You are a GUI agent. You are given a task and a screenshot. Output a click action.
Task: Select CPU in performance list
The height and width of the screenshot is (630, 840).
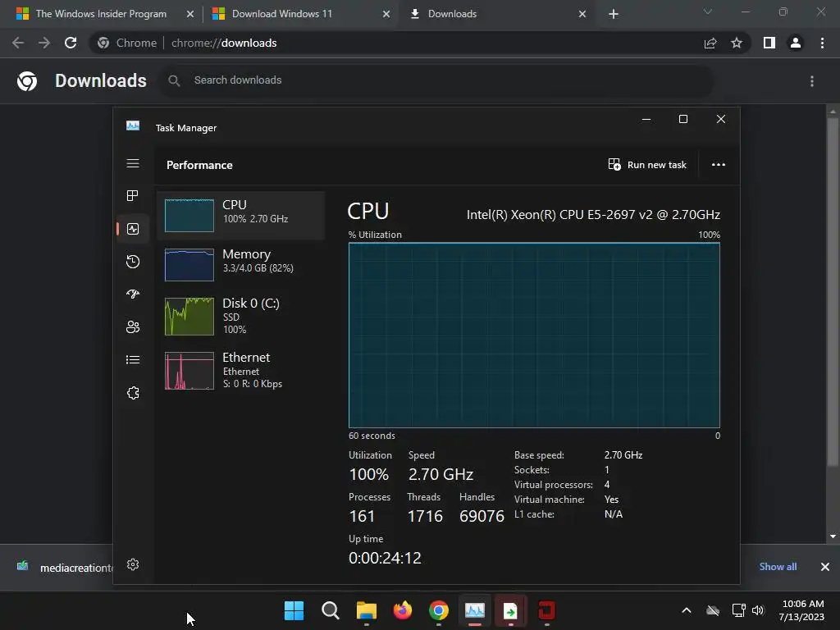241,216
